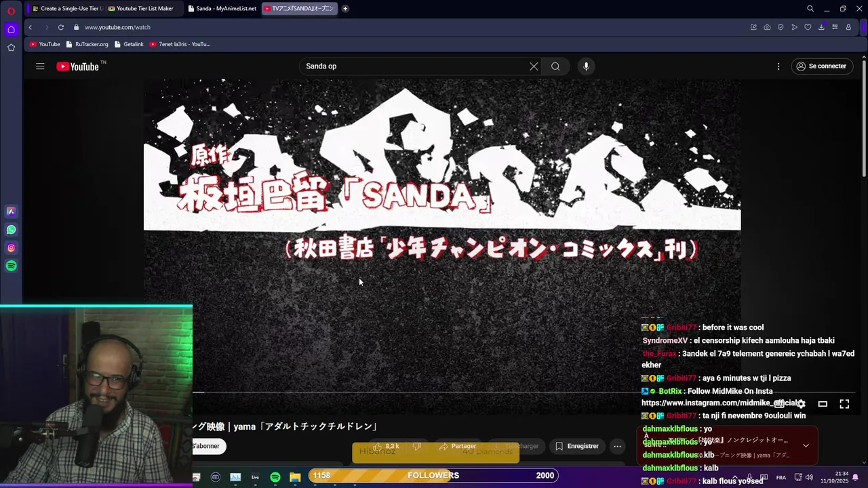Click the video title yama アダルトチックチルドレン
Image resolution: width=868 pixels, height=488 pixels.
pos(285,426)
